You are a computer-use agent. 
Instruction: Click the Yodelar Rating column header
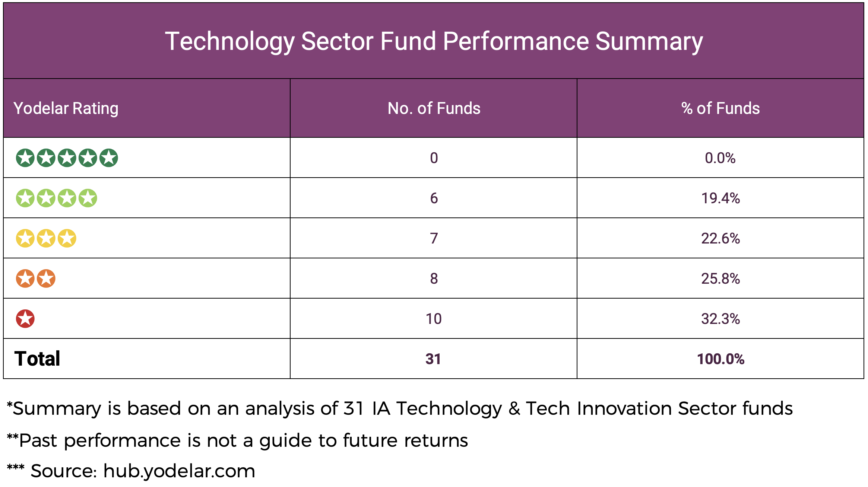(x=66, y=108)
